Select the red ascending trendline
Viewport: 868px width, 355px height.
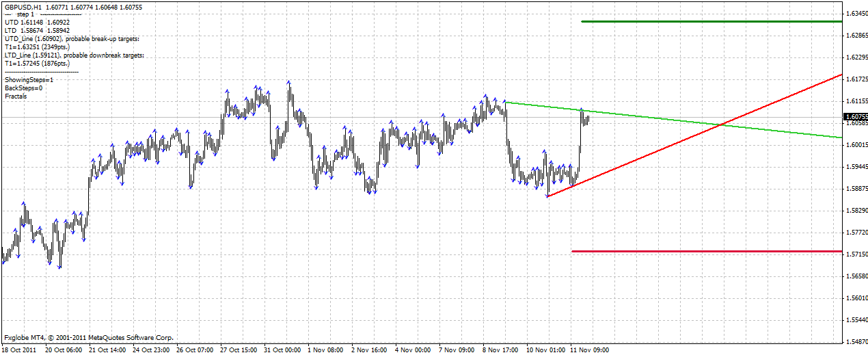[x=694, y=135]
